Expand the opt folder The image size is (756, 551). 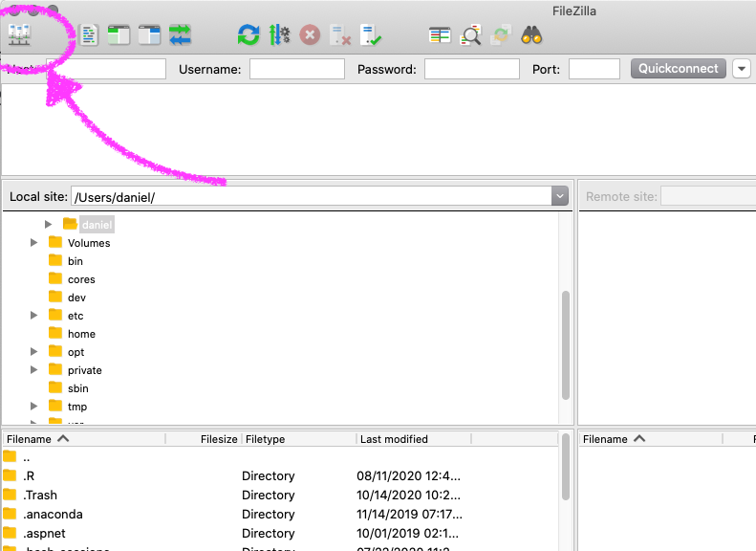[x=33, y=352]
